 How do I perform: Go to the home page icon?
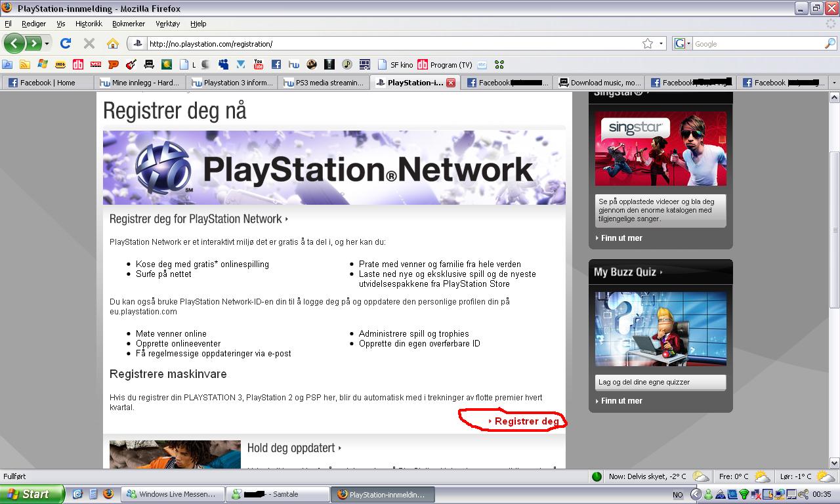[113, 43]
